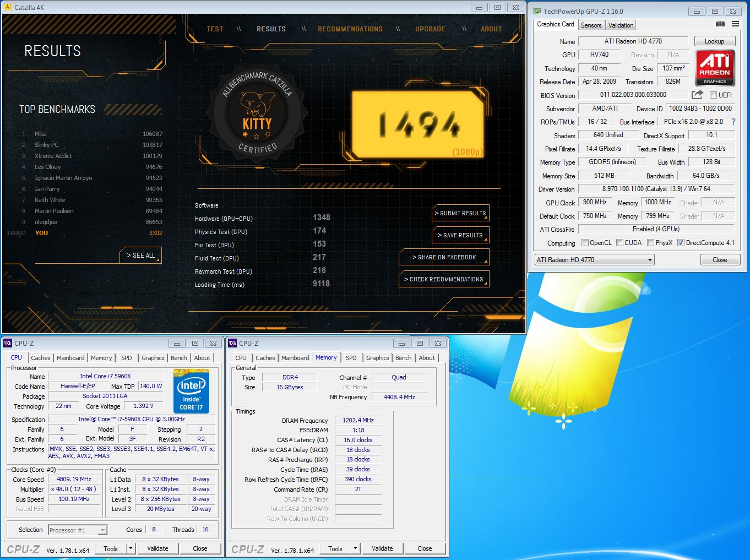Open the RECOMMENDATIONS menu in Catzilla
Viewport: 750px width, 560px height.
(350, 29)
